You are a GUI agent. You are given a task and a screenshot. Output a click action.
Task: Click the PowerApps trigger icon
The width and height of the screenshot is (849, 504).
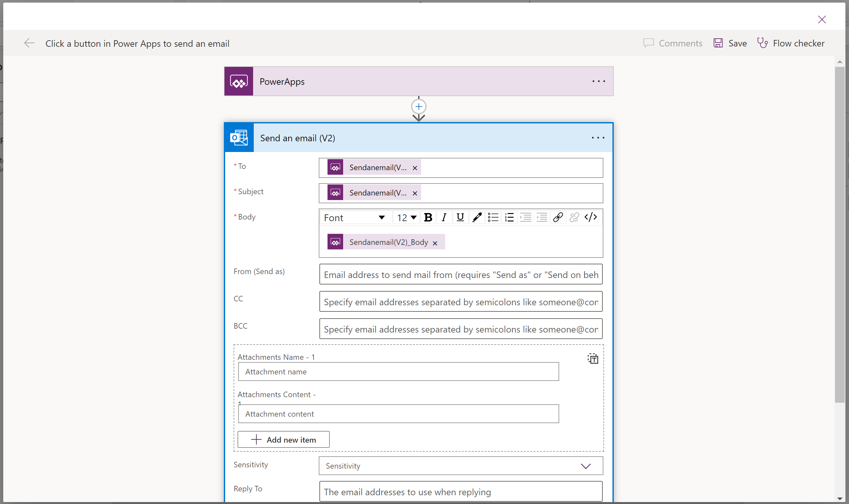(239, 81)
